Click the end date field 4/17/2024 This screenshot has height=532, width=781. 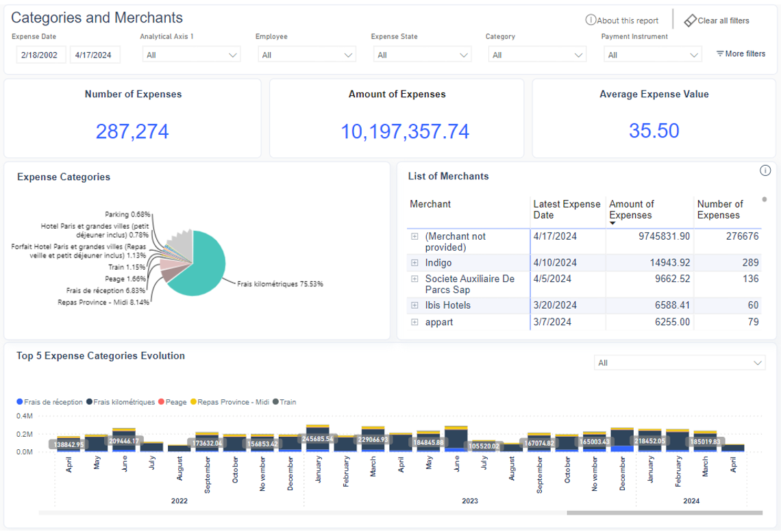click(x=95, y=55)
